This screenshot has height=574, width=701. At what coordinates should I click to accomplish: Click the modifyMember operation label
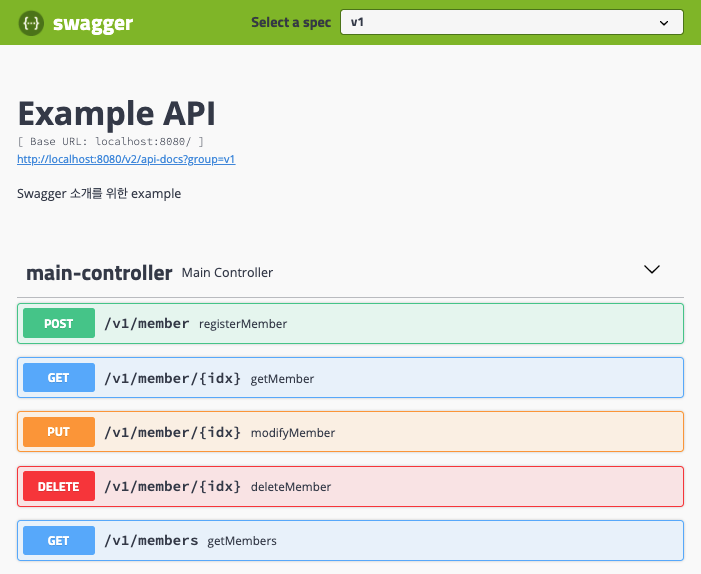(293, 433)
